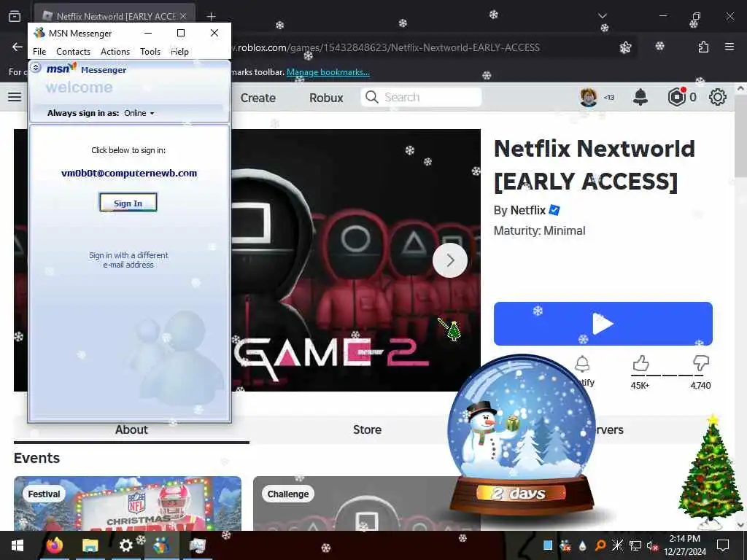
Task: Open the Festival NFL Christmas event card
Action: tap(128, 503)
